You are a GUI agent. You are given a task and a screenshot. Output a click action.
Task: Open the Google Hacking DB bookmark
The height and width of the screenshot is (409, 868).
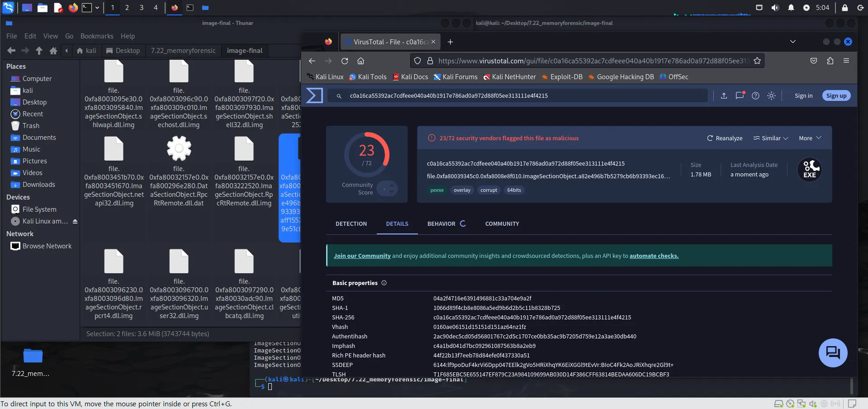click(621, 77)
